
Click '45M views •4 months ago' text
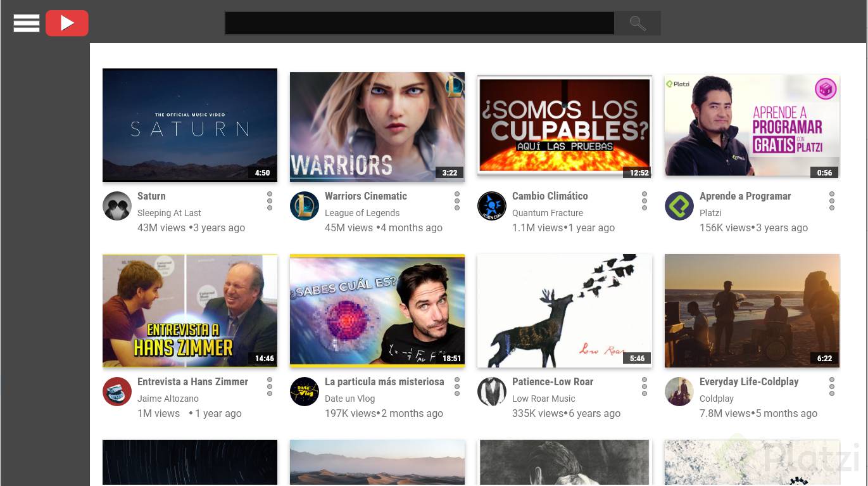coord(384,227)
